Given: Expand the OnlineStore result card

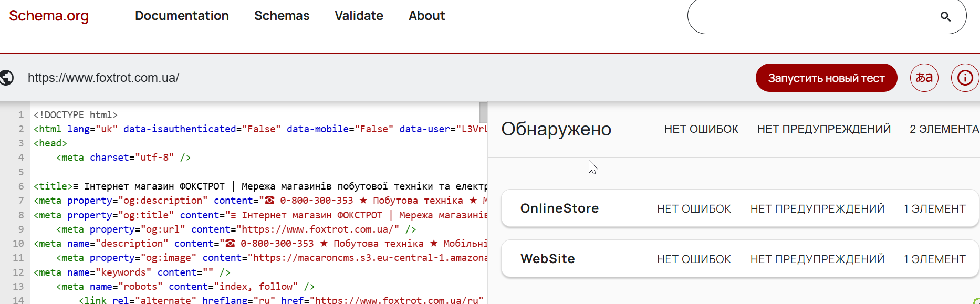Looking at the screenshot, I should click(739, 208).
